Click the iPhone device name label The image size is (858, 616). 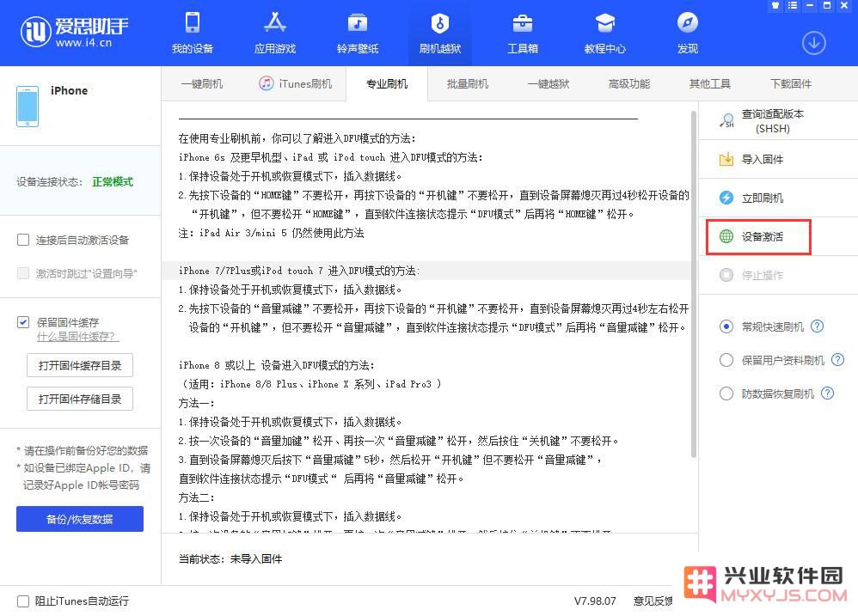point(69,91)
